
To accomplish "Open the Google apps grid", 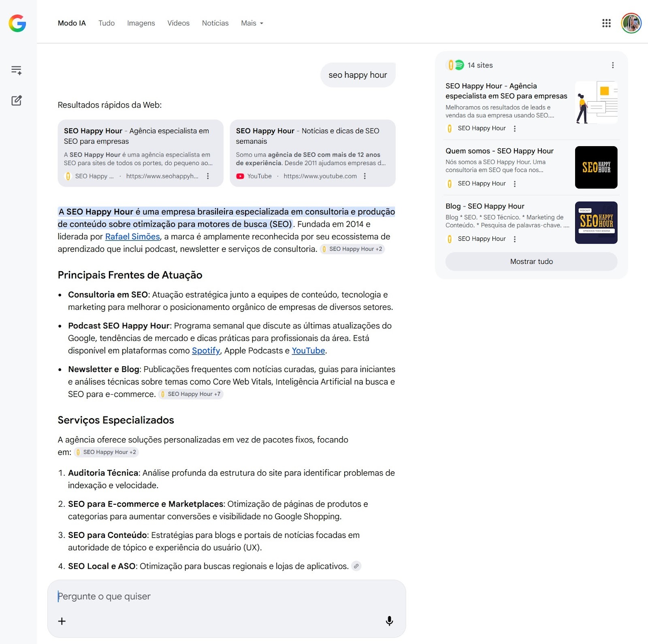I will tap(606, 23).
